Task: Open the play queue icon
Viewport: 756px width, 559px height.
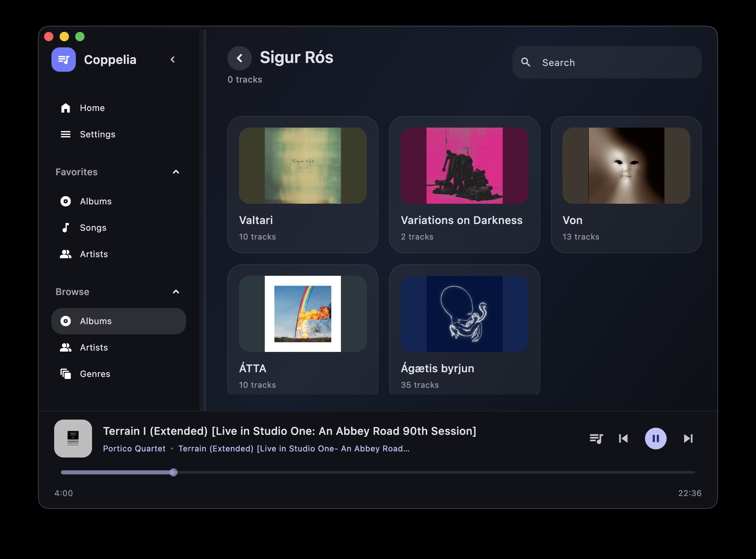Action: pos(596,439)
